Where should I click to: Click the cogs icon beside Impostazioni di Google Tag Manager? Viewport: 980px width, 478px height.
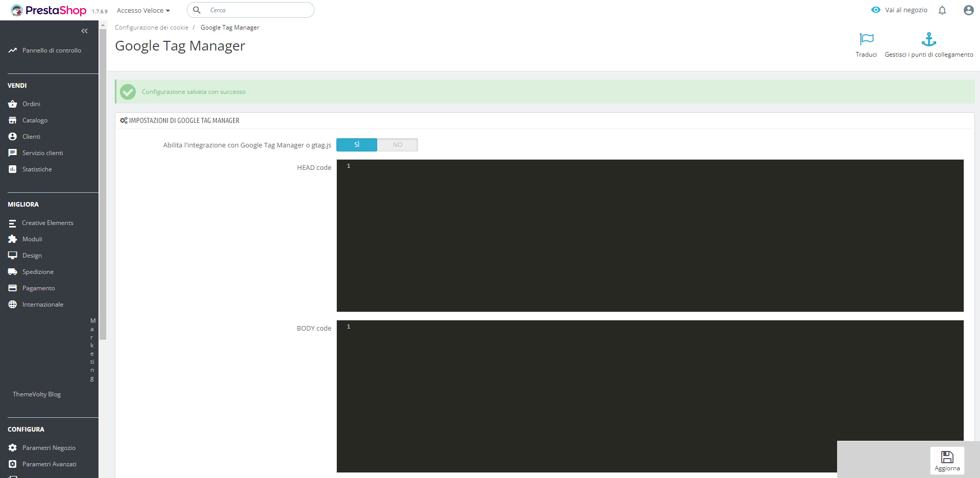pyautogui.click(x=124, y=121)
